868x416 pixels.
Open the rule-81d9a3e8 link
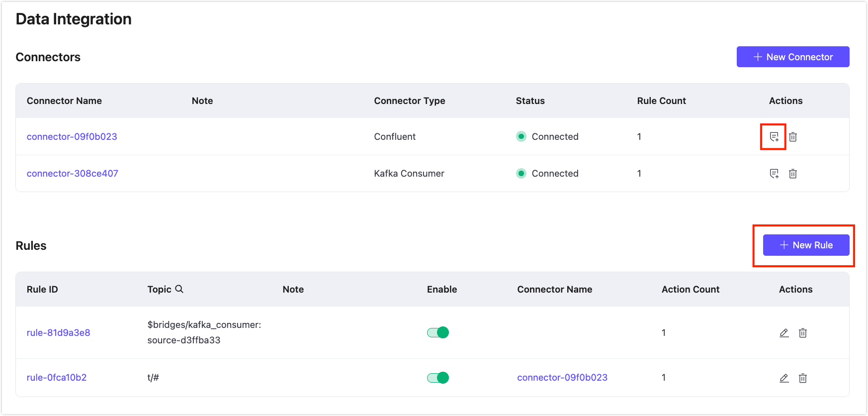pos(59,332)
